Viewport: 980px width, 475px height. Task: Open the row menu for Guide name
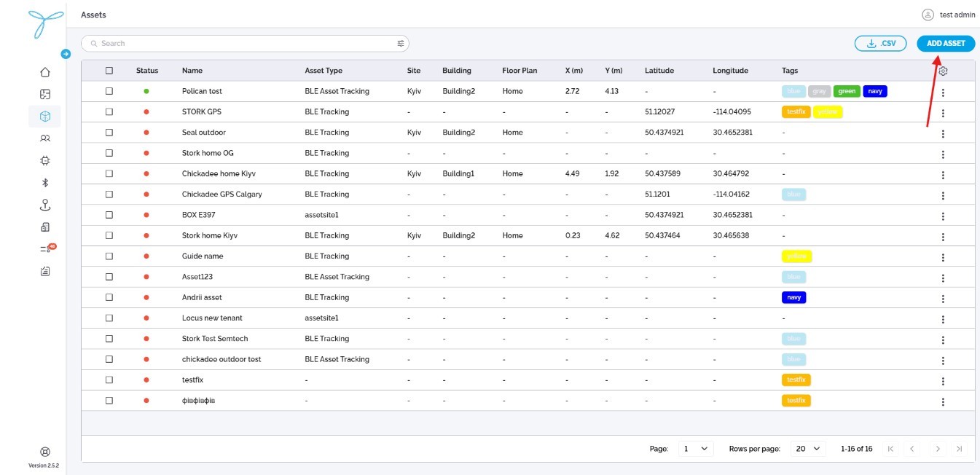tap(943, 257)
